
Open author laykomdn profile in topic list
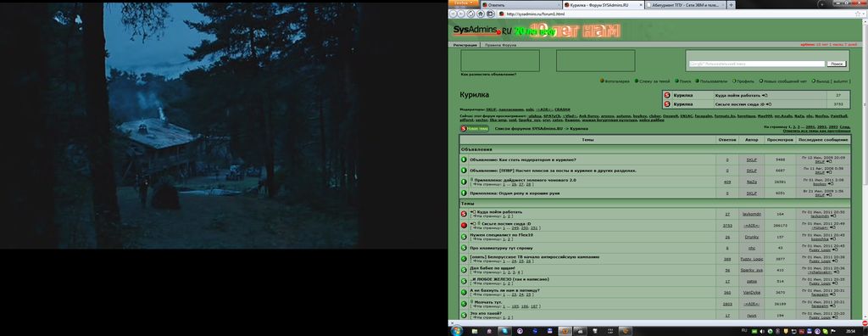click(751, 214)
